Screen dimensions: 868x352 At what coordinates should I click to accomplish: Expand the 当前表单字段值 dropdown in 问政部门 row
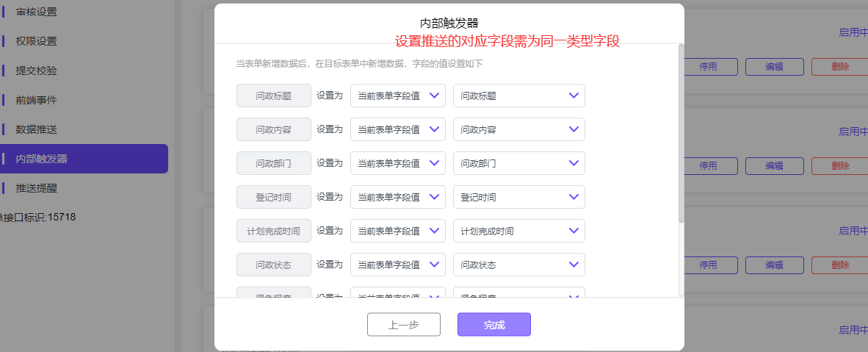coord(397,163)
